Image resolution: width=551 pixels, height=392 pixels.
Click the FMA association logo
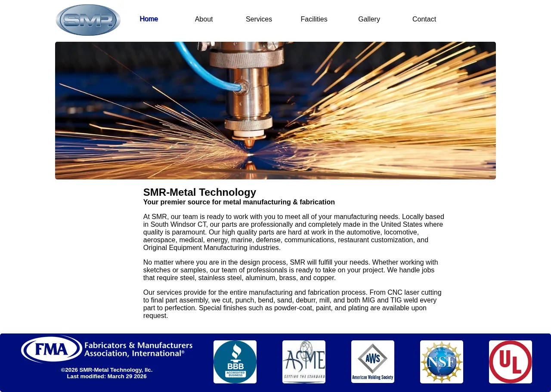[x=107, y=349]
